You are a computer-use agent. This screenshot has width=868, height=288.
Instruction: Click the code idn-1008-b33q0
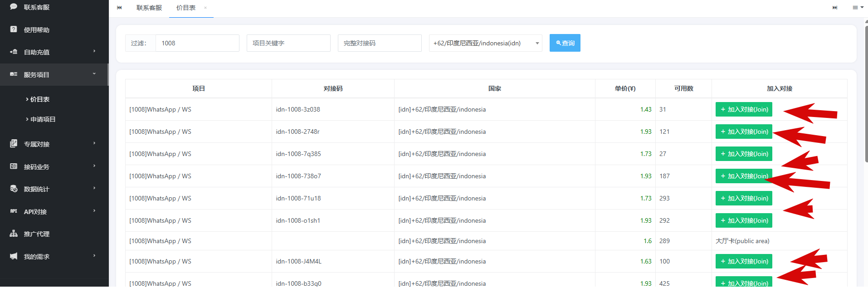[x=298, y=283]
